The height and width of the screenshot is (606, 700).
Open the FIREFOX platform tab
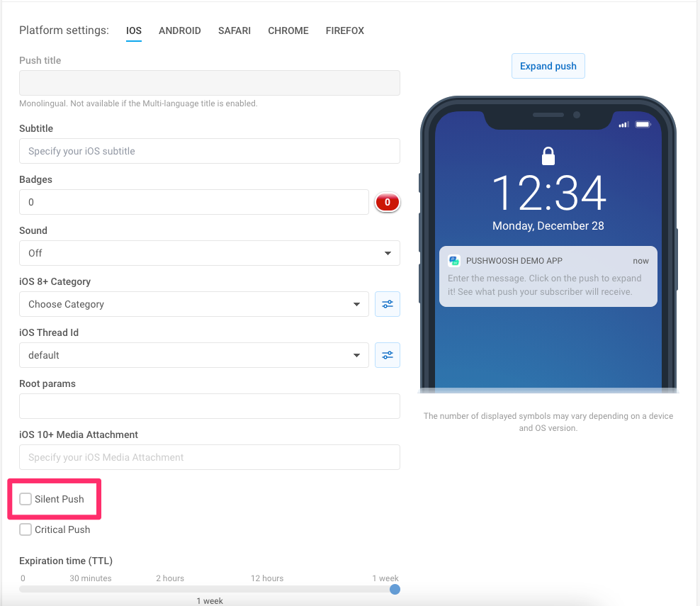pyautogui.click(x=344, y=30)
